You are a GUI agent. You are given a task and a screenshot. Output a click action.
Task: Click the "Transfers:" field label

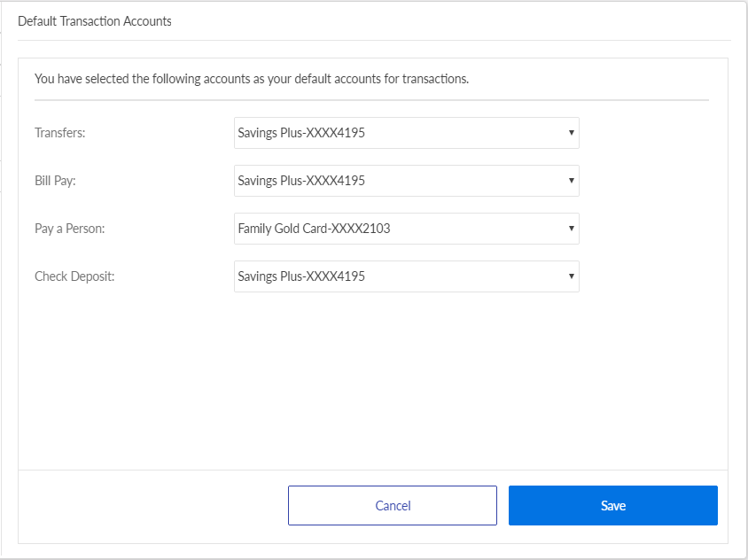[x=59, y=133]
